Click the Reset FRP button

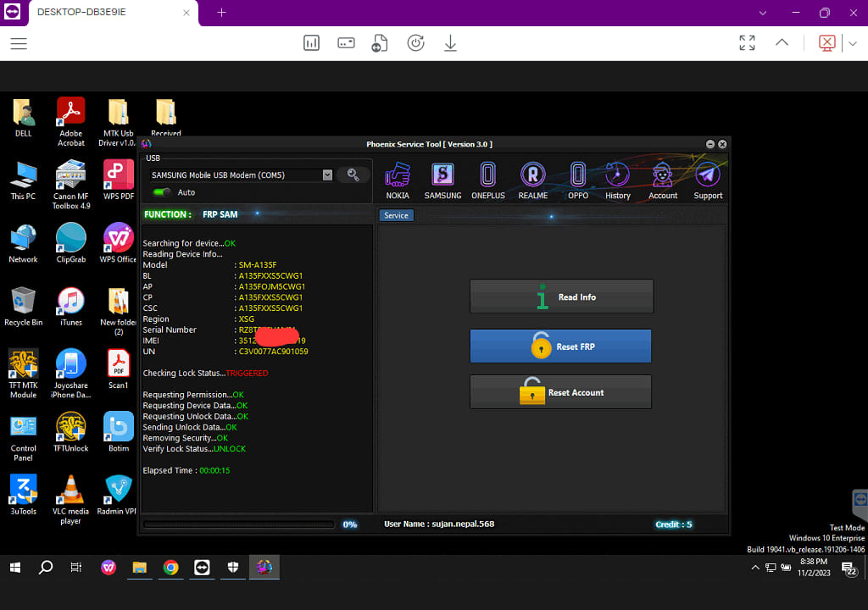tap(560, 347)
